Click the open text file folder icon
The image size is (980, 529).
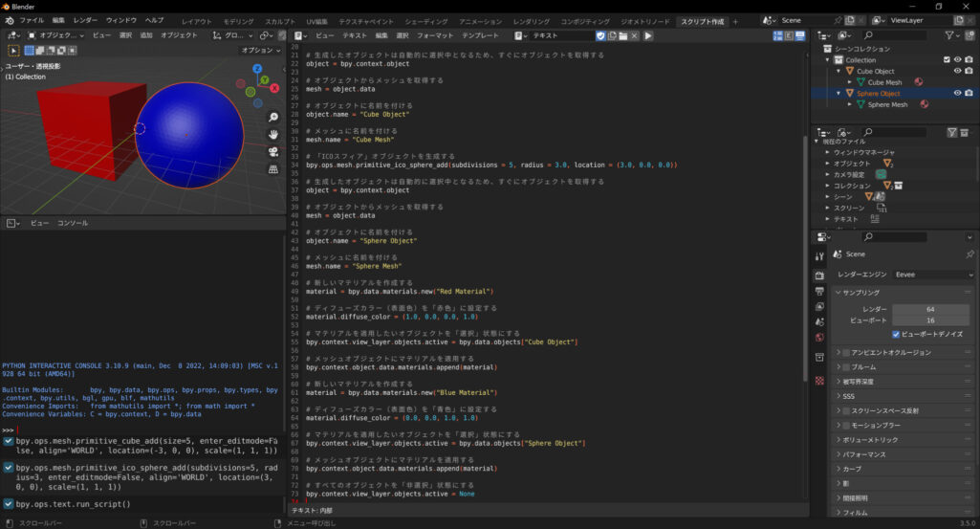[x=623, y=35]
